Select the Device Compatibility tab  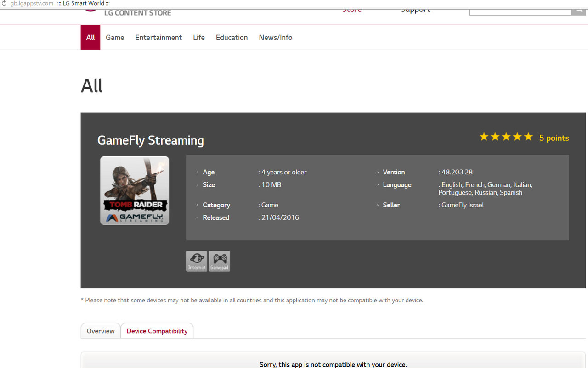(157, 331)
